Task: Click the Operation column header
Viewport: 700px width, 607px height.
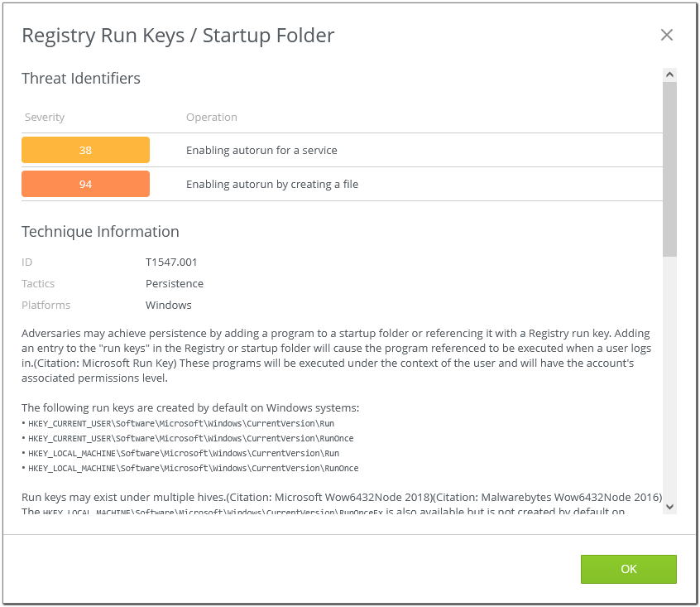Action: tap(212, 118)
